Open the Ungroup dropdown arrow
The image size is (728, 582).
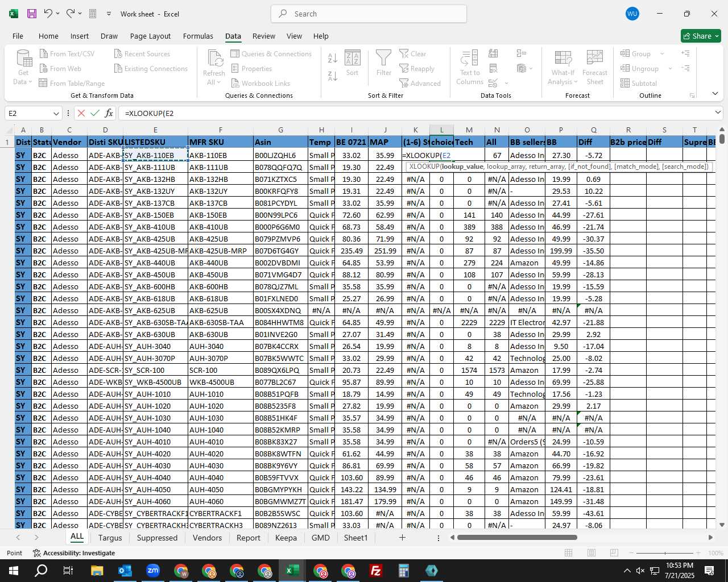click(x=670, y=69)
